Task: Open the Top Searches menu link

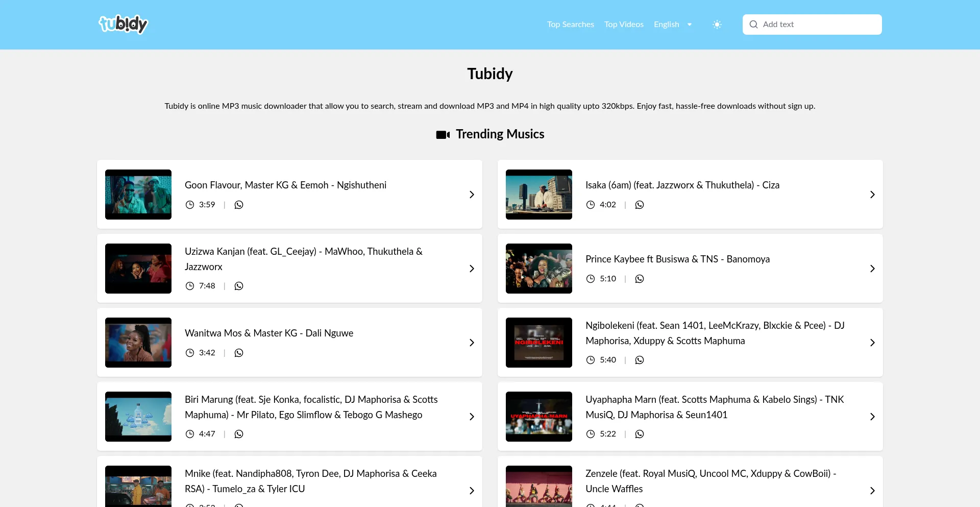Action: click(570, 25)
